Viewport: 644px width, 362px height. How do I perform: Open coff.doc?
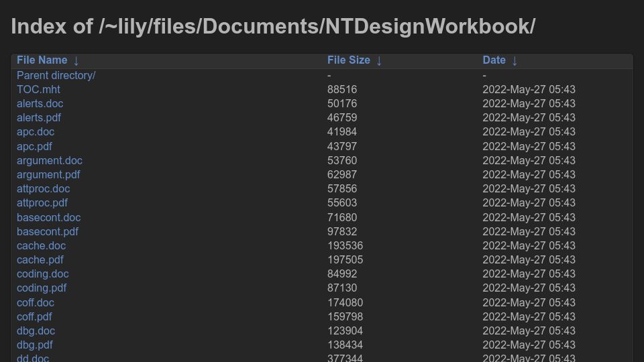click(36, 302)
